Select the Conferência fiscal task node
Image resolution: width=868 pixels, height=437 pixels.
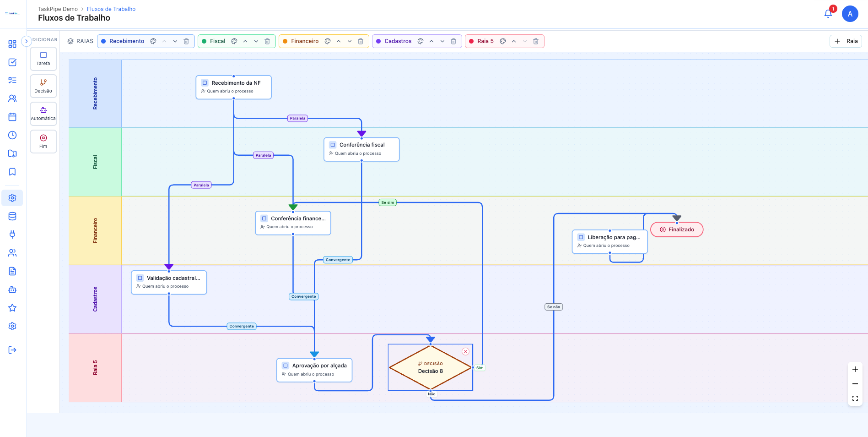(361, 149)
